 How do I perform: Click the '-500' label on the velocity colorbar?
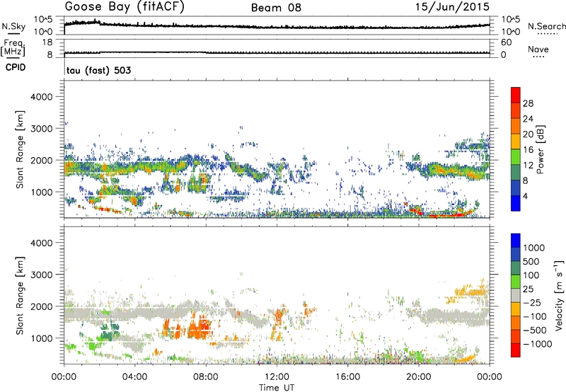pyautogui.click(x=535, y=330)
